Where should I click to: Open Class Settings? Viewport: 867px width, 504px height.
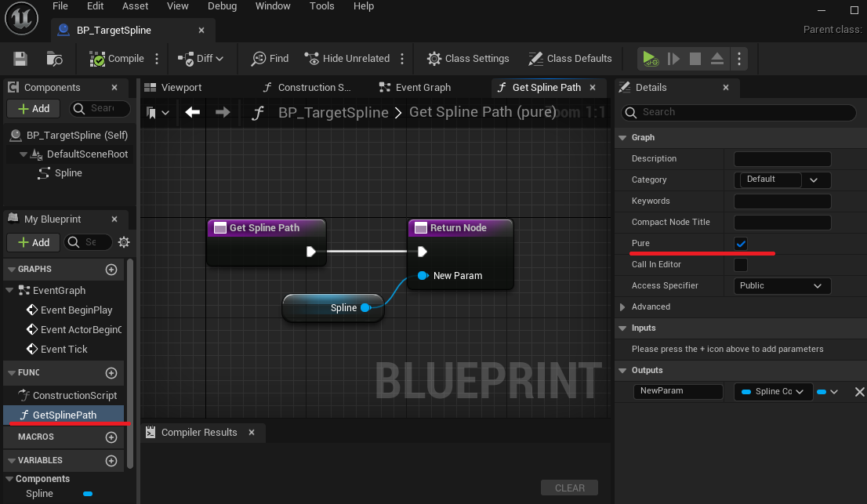(x=468, y=59)
